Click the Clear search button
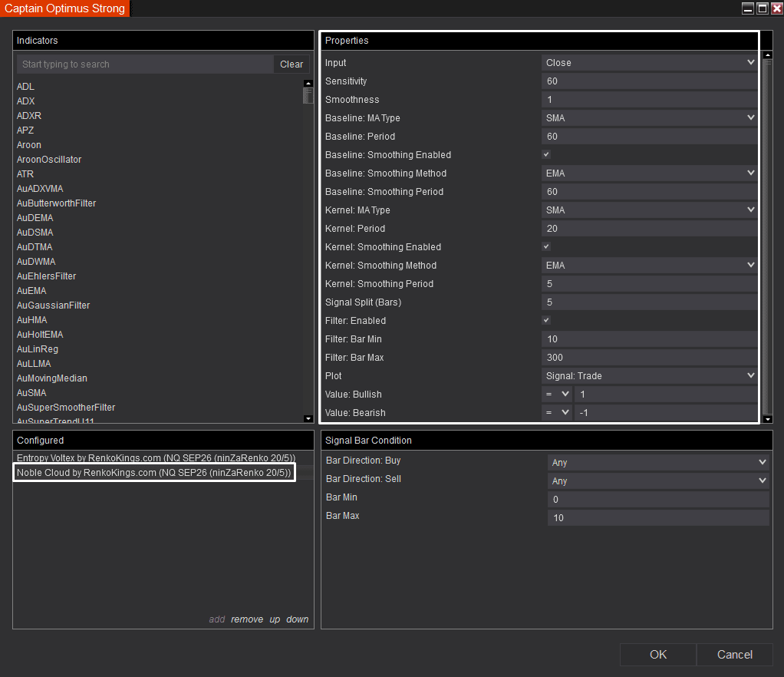The image size is (784, 677). [292, 64]
